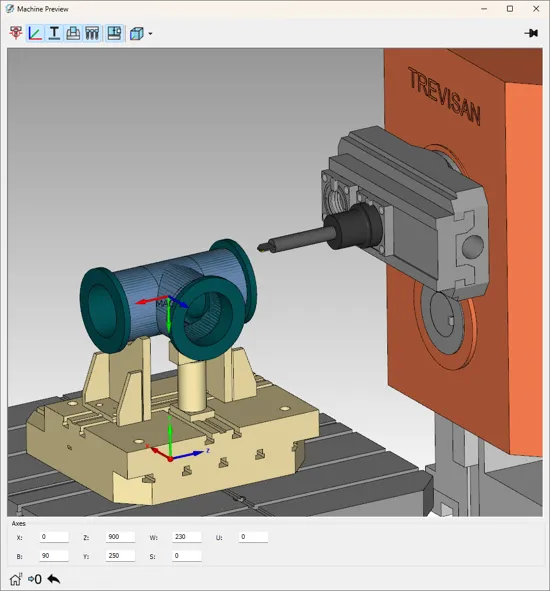Toggle the tool display icon with T symbol
This screenshot has height=591, width=550.
click(54, 33)
